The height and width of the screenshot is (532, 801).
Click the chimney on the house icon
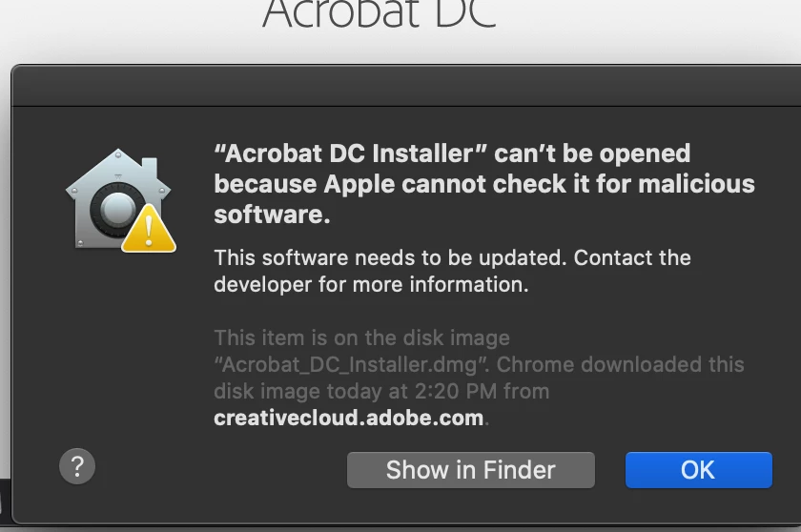[149, 165]
